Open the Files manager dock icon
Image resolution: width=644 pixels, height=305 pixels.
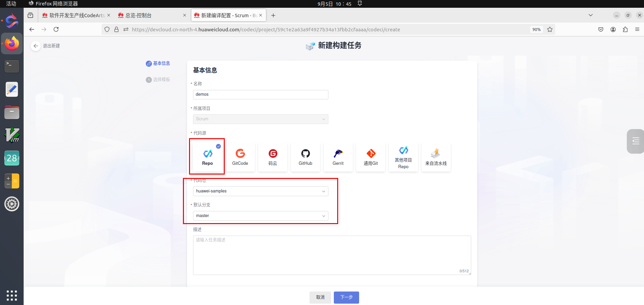[12, 112]
